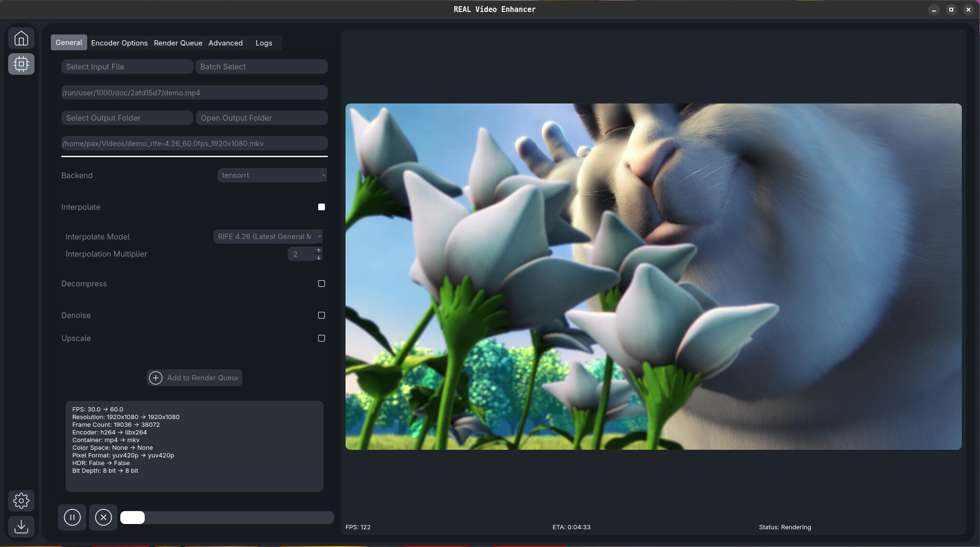Click the Select Input File button
Screen dimensions: 980x547
tap(127, 66)
